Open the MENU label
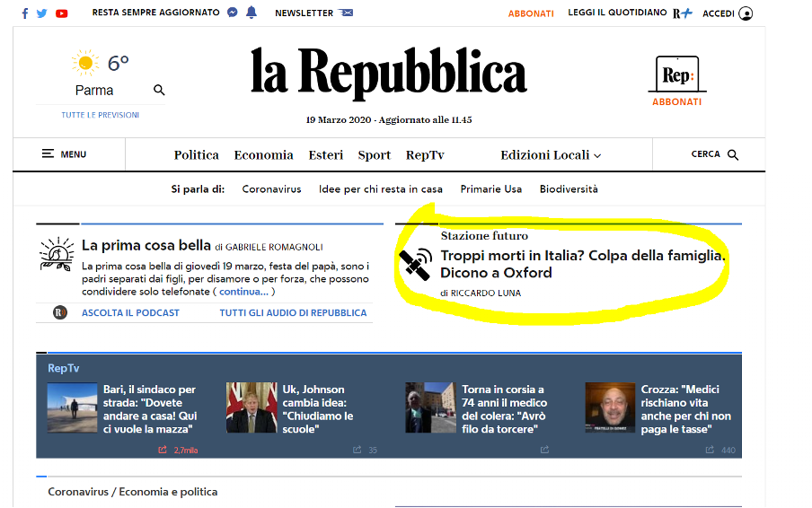The image size is (812, 508). point(74,154)
